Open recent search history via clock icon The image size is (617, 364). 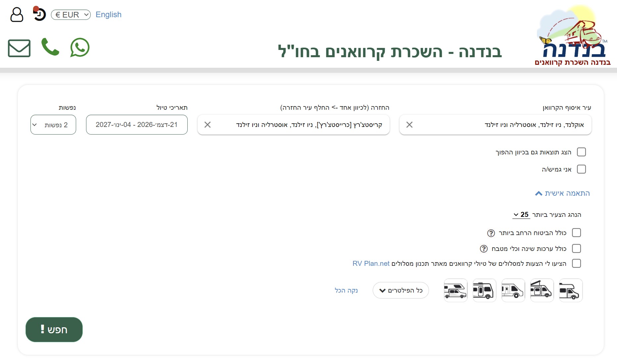(39, 15)
